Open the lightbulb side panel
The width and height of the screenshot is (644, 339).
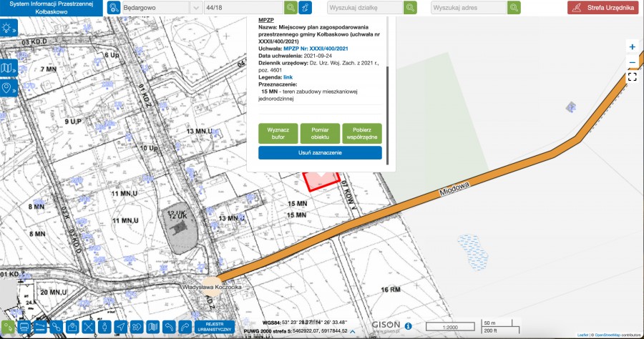pos(9,29)
